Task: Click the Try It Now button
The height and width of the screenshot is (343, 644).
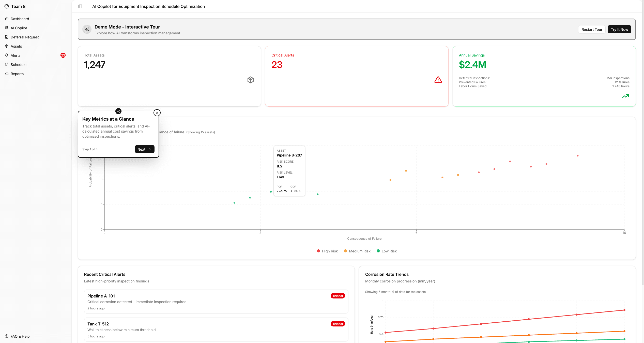Action: (x=619, y=30)
